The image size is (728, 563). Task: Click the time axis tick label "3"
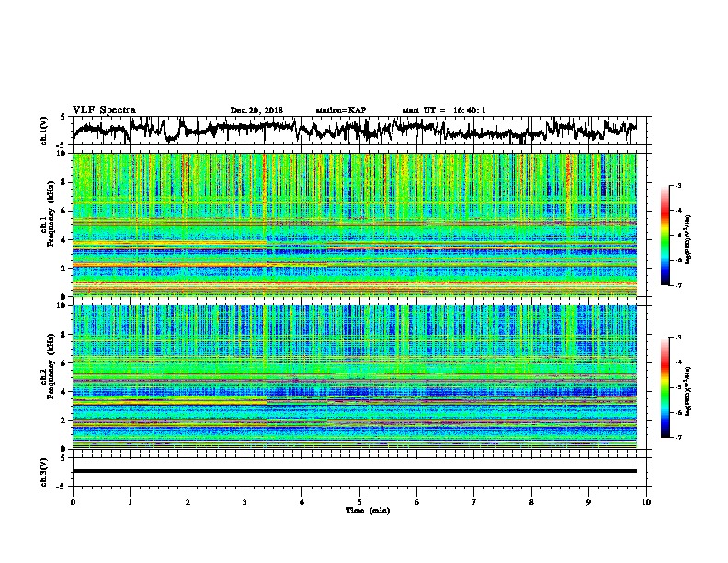coord(245,502)
